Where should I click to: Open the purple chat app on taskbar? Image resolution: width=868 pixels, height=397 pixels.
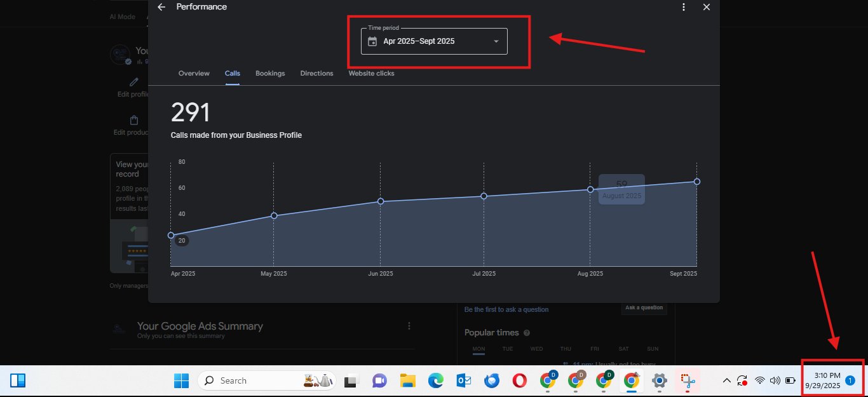pos(379,380)
